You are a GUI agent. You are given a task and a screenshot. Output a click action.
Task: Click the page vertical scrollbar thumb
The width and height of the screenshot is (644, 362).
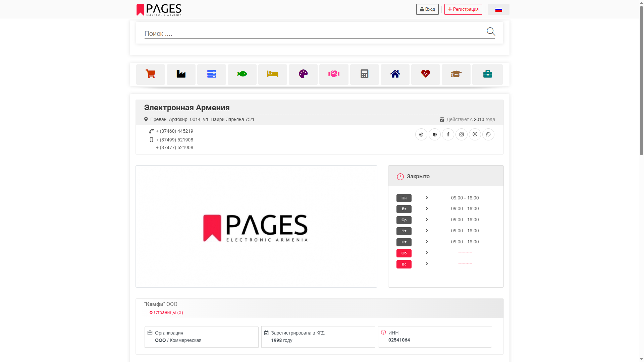641,80
